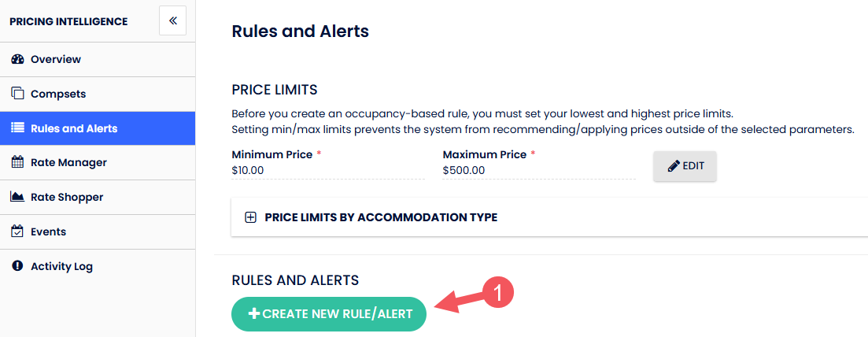
Task: Click the Minimum Price $10.00 field
Action: [x=327, y=170]
